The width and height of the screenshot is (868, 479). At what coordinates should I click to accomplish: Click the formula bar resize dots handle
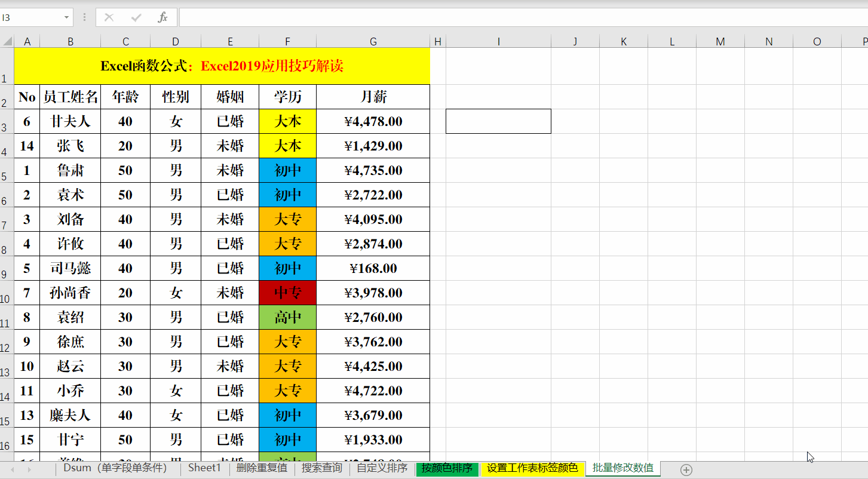pos(84,17)
